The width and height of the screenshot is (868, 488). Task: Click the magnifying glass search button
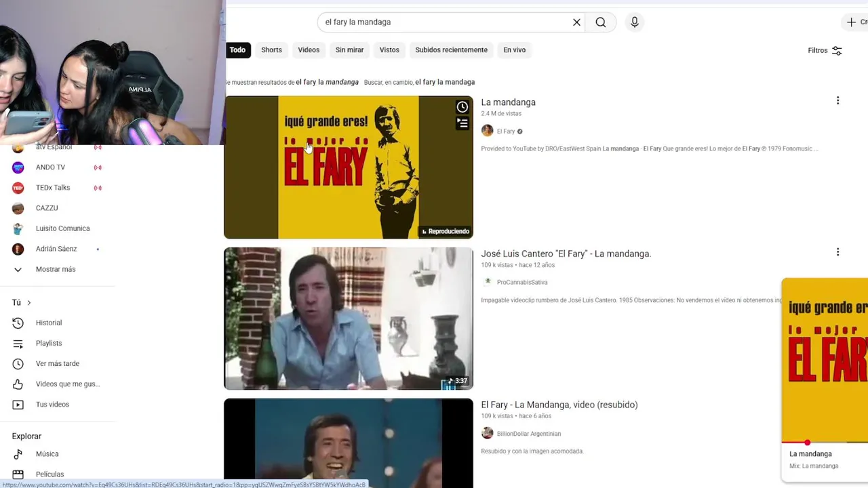point(601,22)
